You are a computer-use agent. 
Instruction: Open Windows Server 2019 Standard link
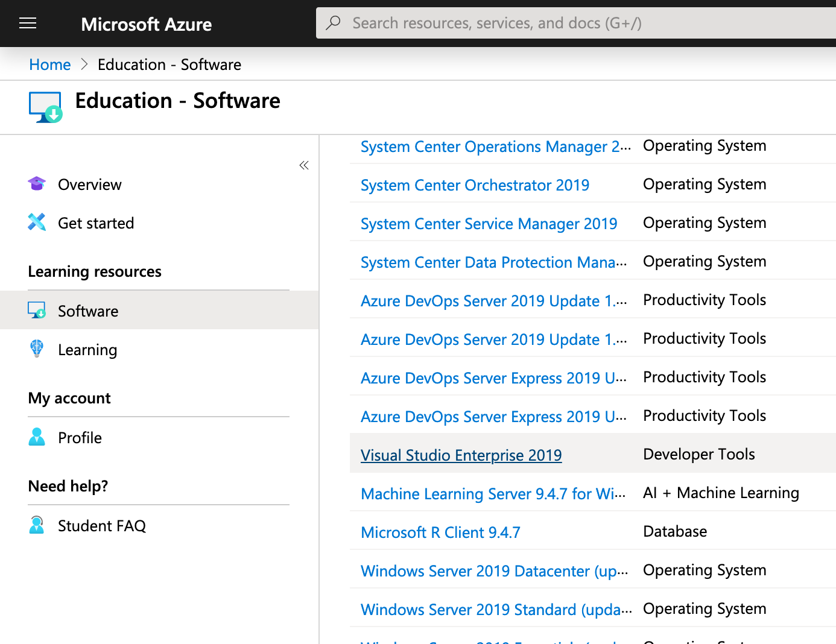point(496,610)
